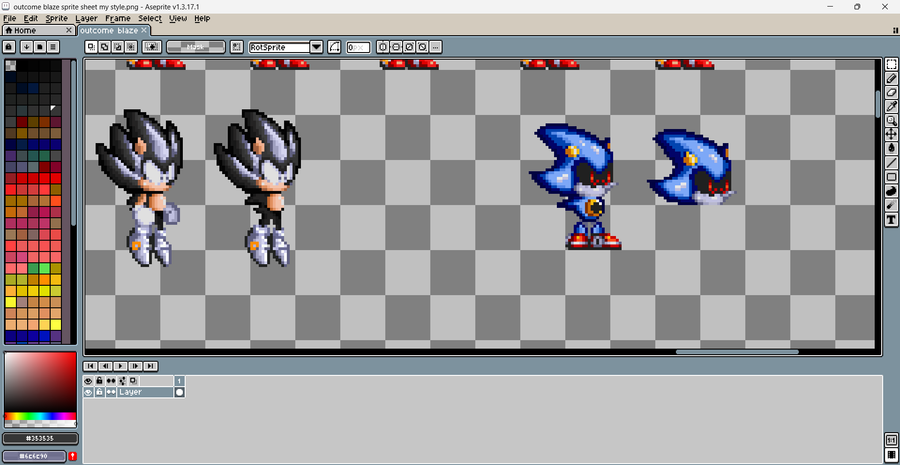Select the Blur tool
The image size is (900, 465).
(x=891, y=205)
